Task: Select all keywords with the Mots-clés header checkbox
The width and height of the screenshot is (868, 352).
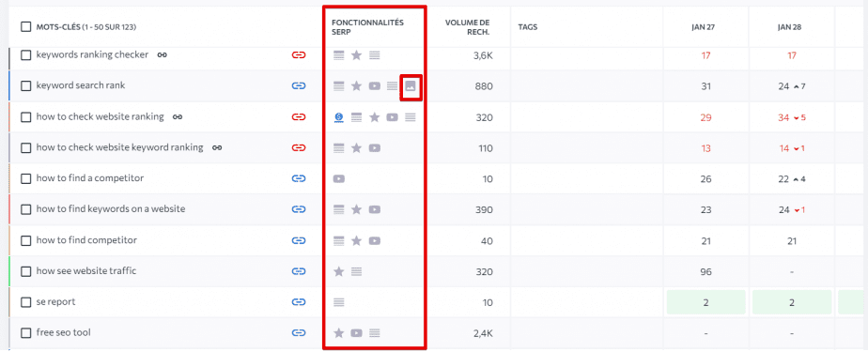Action: (26, 26)
